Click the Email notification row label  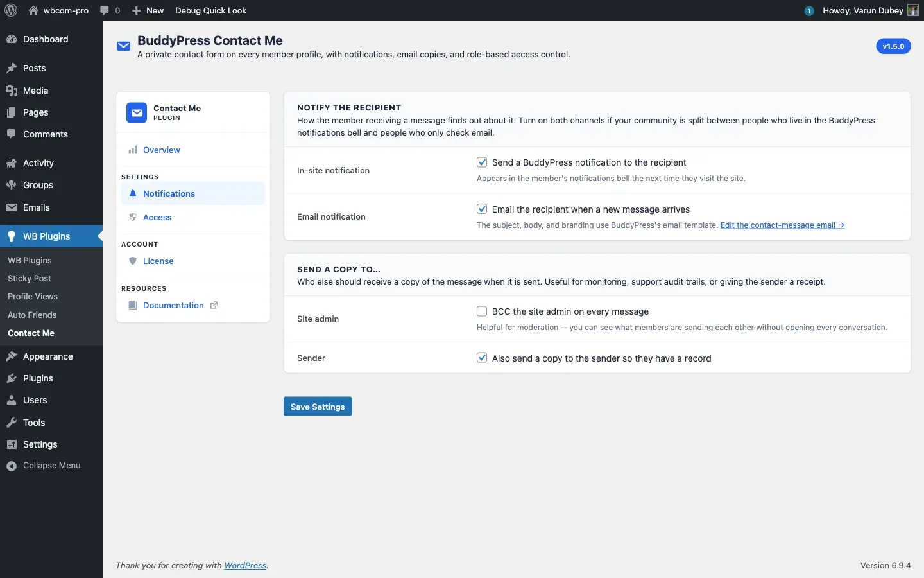point(331,216)
